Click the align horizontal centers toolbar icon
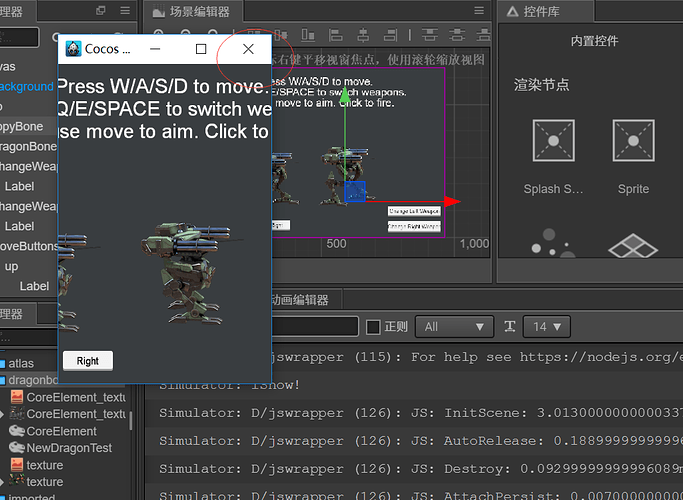This screenshot has height=500, width=683. click(x=363, y=35)
